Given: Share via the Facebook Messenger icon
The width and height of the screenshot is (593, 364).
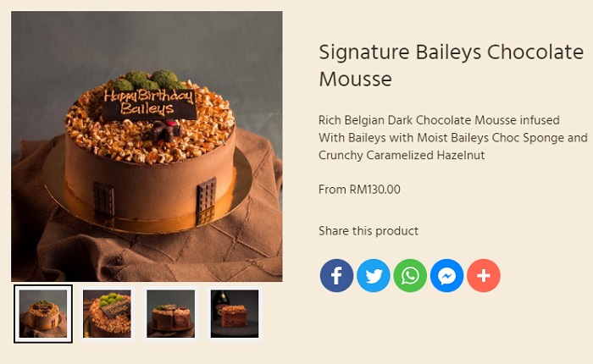Looking at the screenshot, I should point(446,276).
